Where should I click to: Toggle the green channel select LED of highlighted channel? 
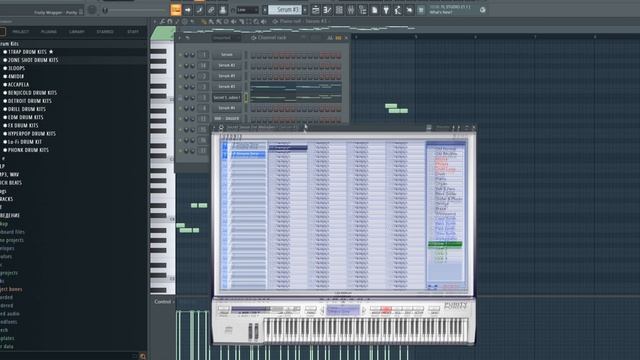(x=246, y=98)
